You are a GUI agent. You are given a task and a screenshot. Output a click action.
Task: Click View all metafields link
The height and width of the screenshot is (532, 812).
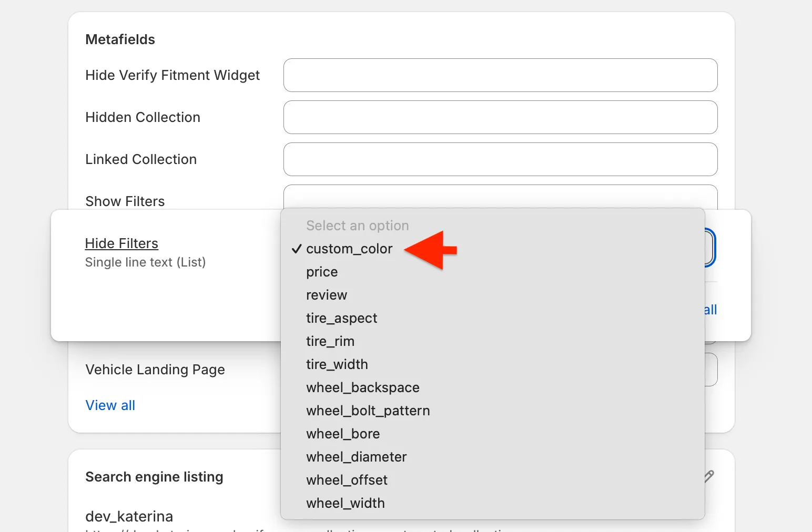click(x=110, y=405)
